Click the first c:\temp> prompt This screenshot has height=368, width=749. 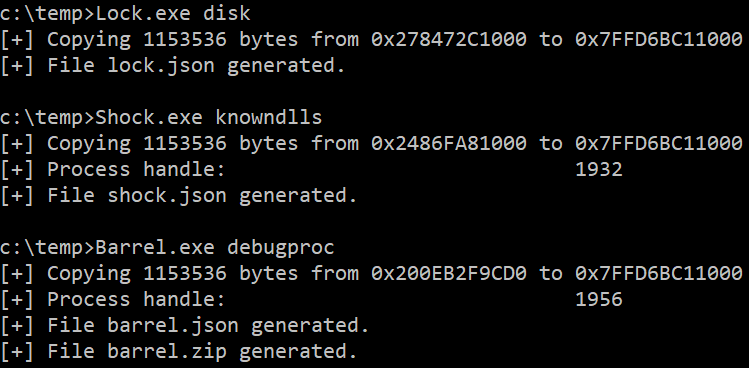[x=47, y=13]
